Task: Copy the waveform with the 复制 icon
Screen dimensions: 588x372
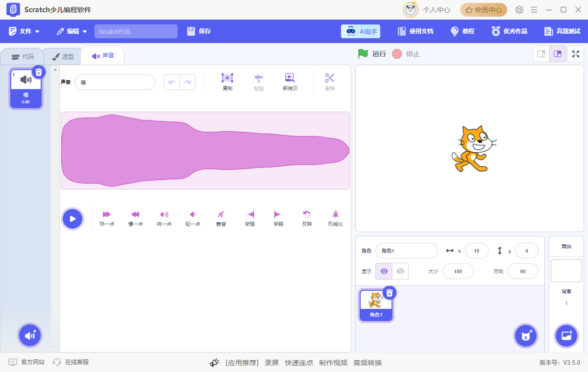Action: 227,81
